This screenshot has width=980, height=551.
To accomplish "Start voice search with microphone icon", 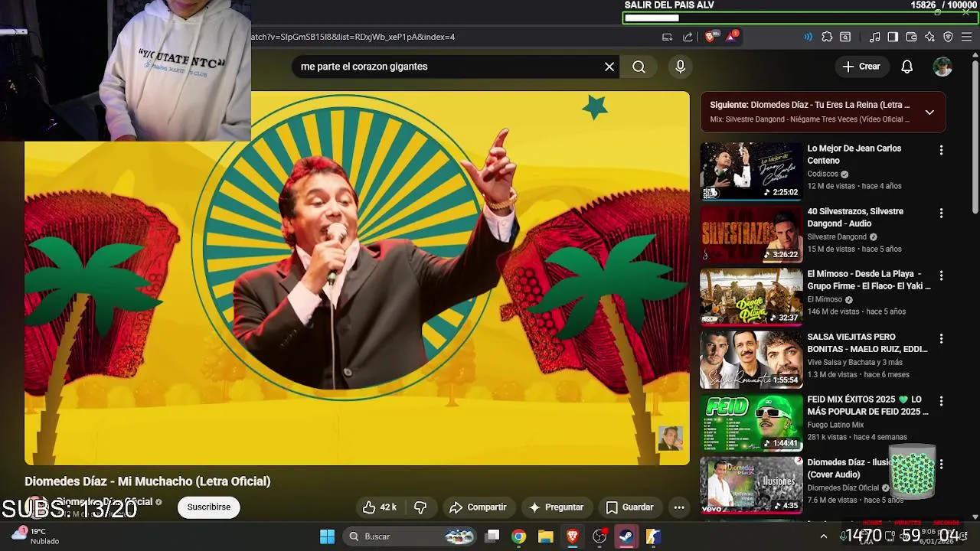I will tap(680, 67).
